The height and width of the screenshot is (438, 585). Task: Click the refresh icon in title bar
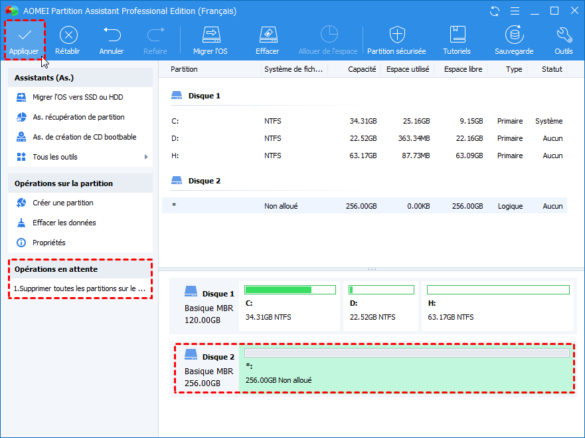[x=495, y=11]
